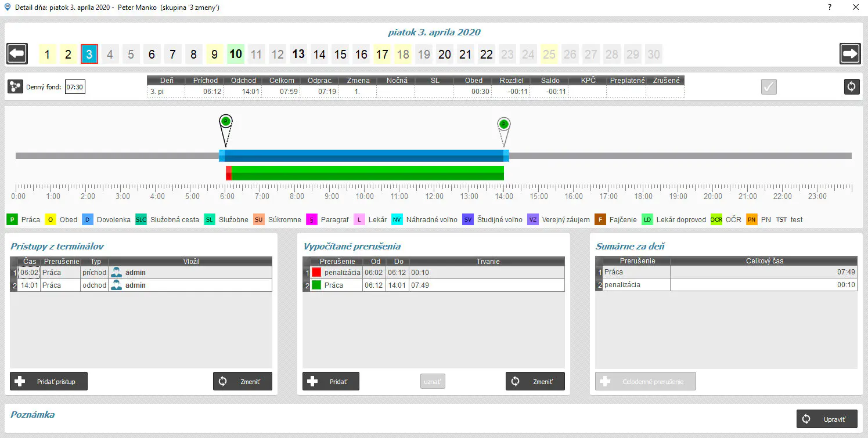Click the magenta Paragraf legend icon

coord(311,220)
